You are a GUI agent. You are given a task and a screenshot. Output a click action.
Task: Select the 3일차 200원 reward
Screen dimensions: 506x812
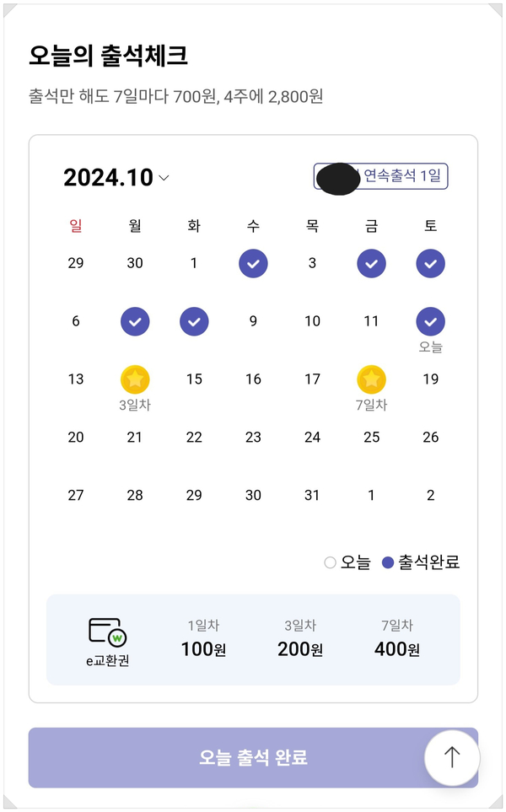[299, 639]
